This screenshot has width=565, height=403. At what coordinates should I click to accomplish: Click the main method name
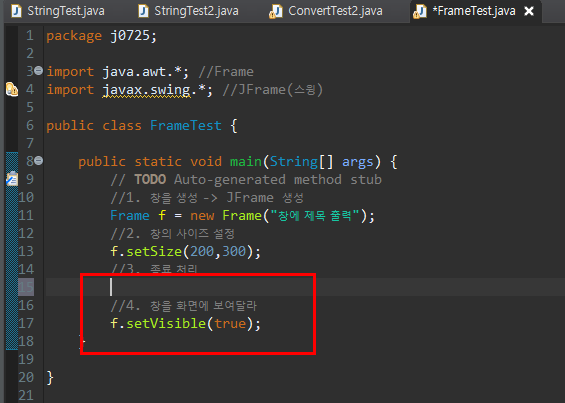click(246, 161)
